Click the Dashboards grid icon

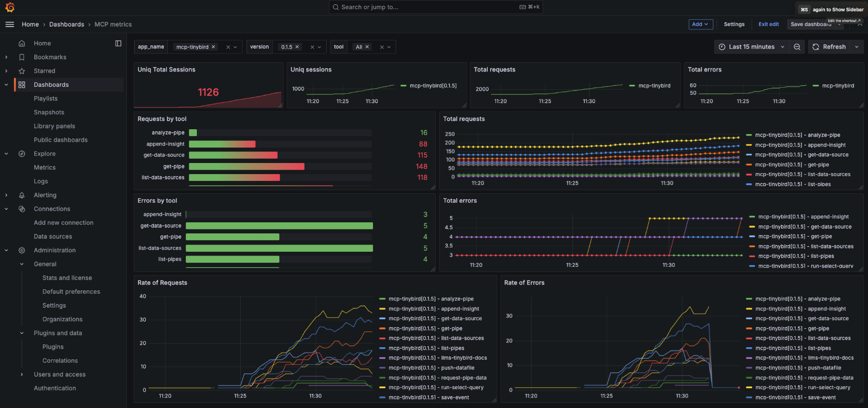click(22, 85)
